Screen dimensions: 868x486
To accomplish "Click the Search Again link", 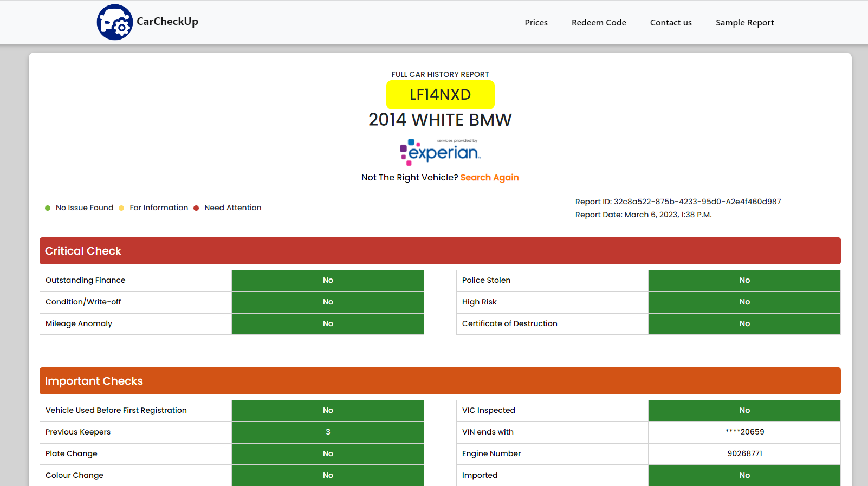I will [x=489, y=178].
